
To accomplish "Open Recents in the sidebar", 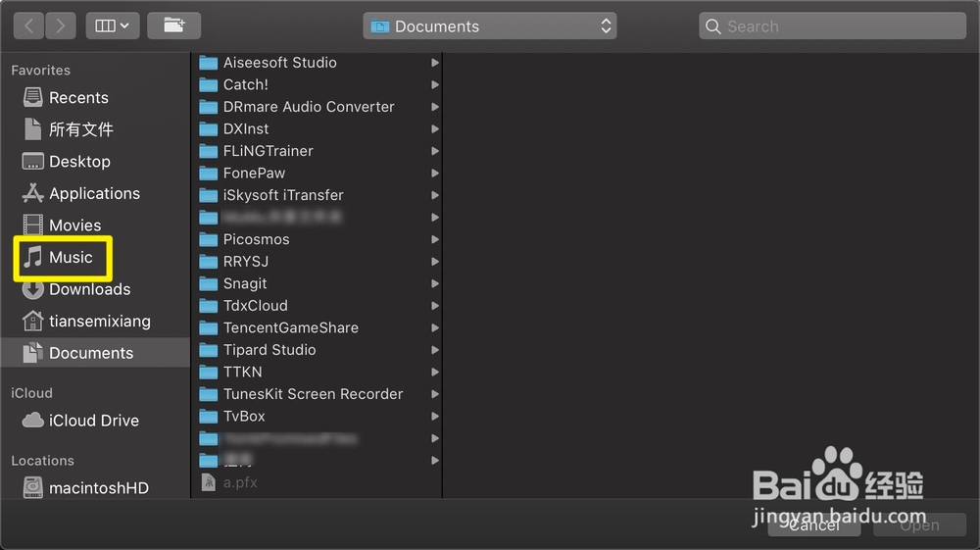I will coord(94,97).
